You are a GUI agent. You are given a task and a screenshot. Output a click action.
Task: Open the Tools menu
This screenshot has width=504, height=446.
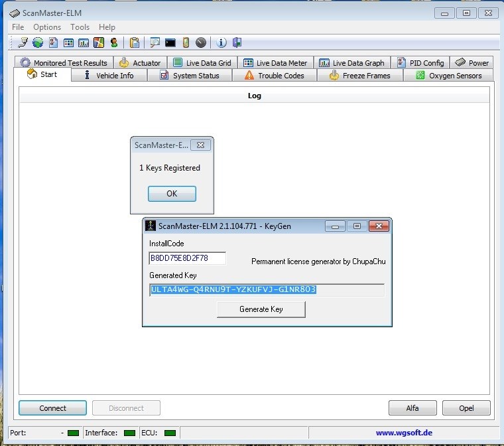click(x=80, y=27)
